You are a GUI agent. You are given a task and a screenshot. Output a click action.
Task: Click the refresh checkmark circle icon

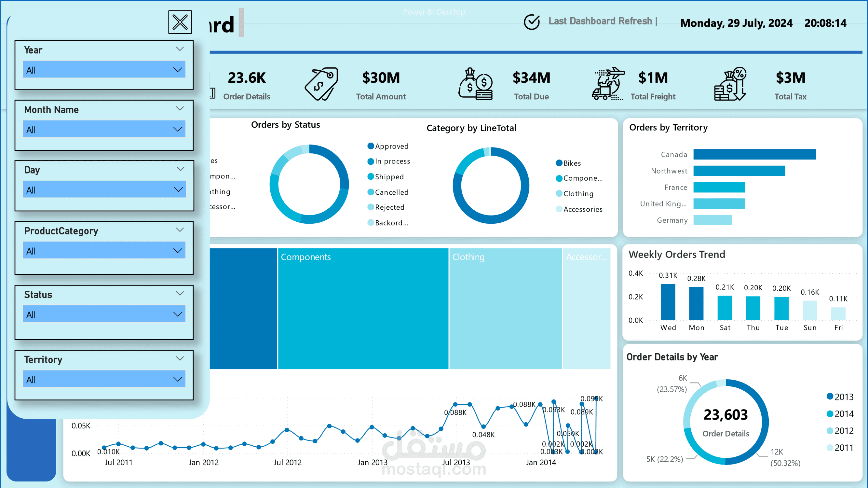point(532,22)
